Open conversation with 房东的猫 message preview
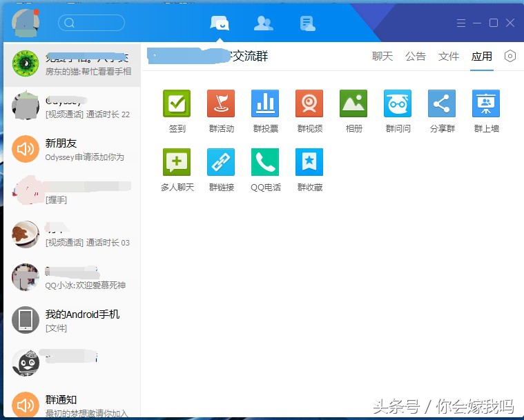The width and height of the screenshot is (524, 420). [72, 64]
